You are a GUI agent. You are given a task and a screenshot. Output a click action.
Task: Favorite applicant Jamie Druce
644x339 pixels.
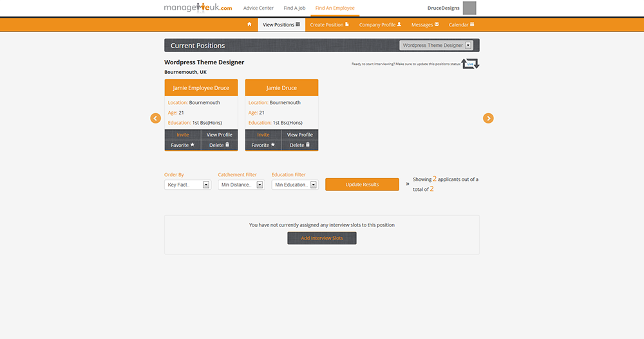263,145
